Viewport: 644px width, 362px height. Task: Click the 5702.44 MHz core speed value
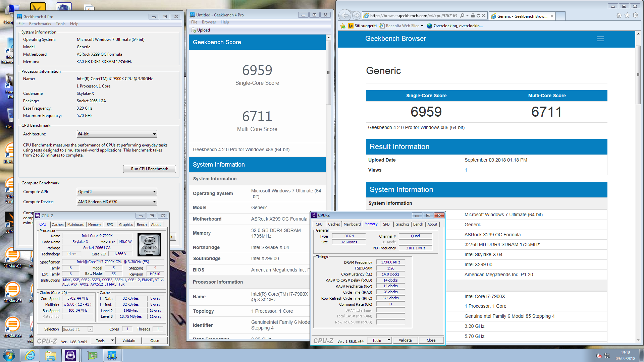(78, 298)
